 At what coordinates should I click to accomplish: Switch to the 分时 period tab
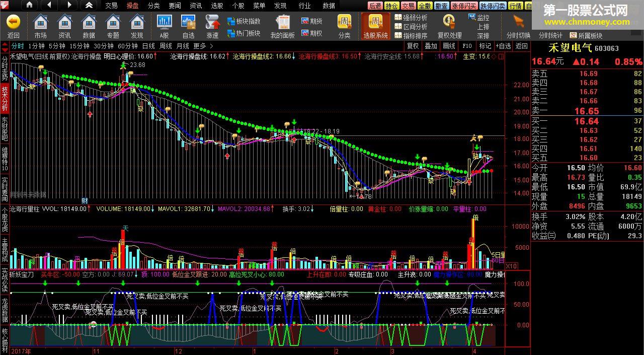(x=17, y=46)
